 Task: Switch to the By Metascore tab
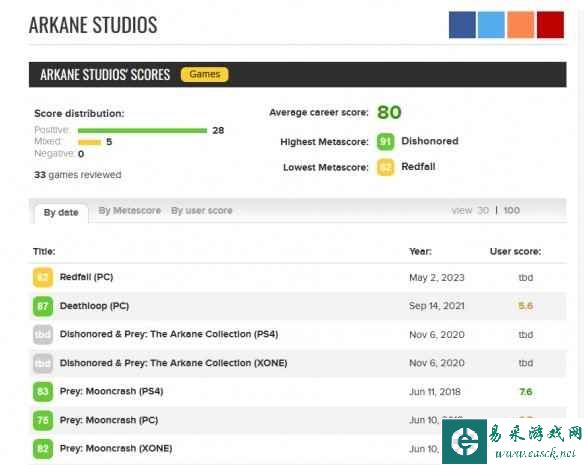(130, 211)
